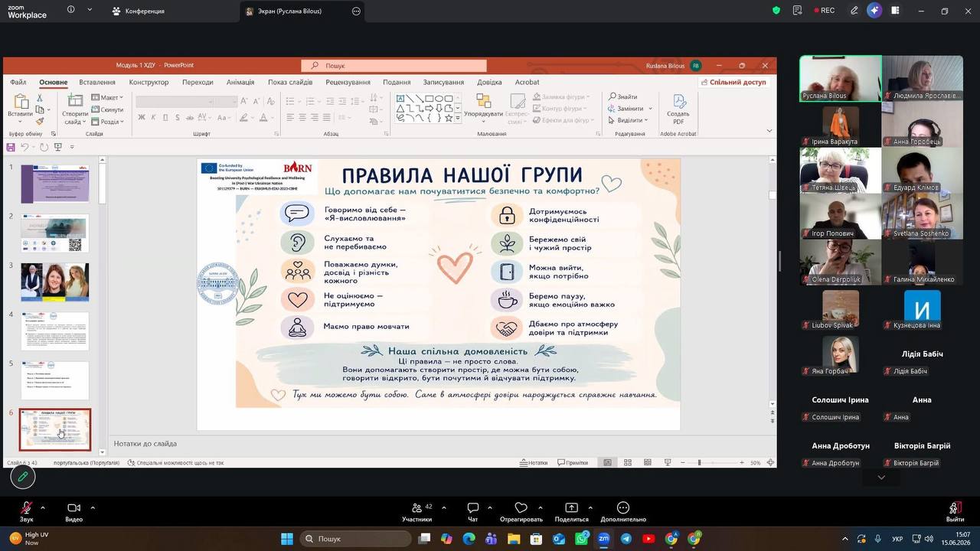Toggle Notes (Нотатки) pane in status bar
This screenshot has height=551, width=980.
click(534, 462)
